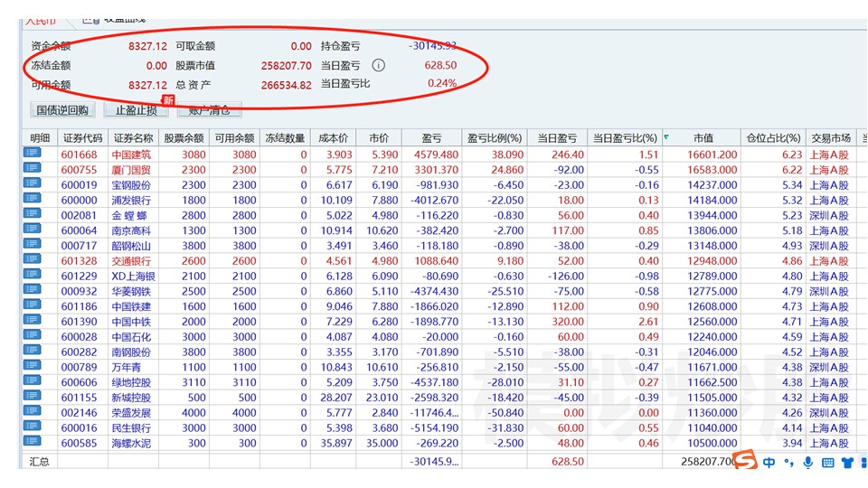868x488 pixels.
Task: Open detail icon for 绿地控股 row
Action: click(33, 380)
